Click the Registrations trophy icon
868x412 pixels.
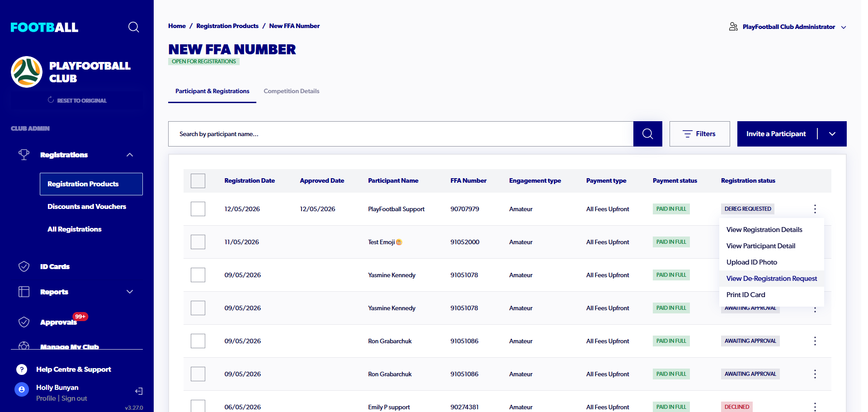point(24,155)
